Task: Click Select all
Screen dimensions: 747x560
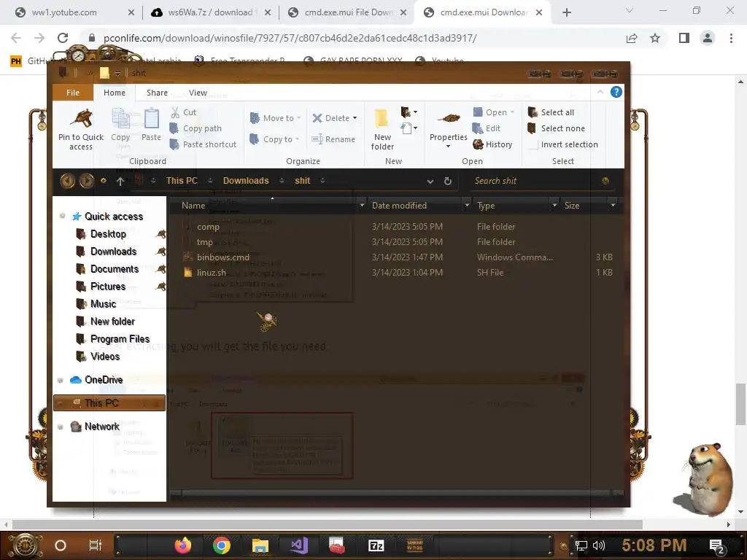Action: click(551, 112)
